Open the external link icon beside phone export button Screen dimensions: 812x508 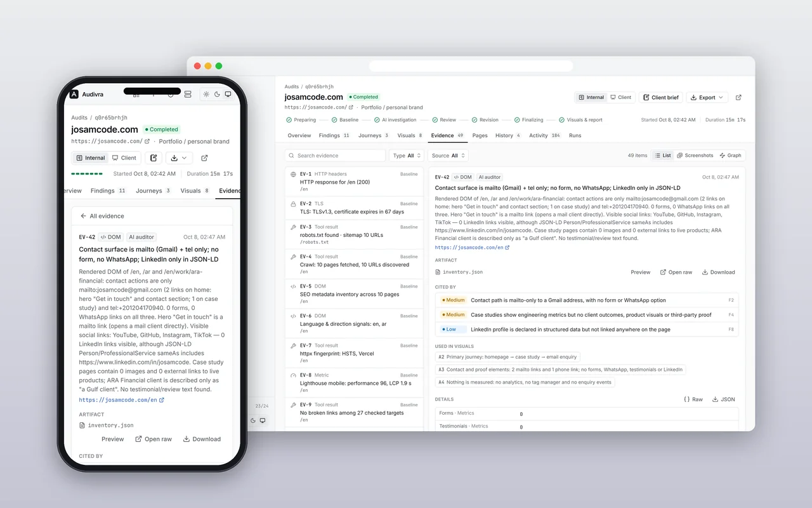tap(204, 157)
